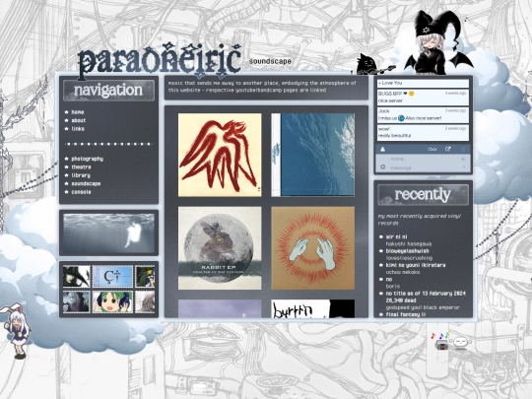Click the send arrow in message field

(x=464, y=167)
